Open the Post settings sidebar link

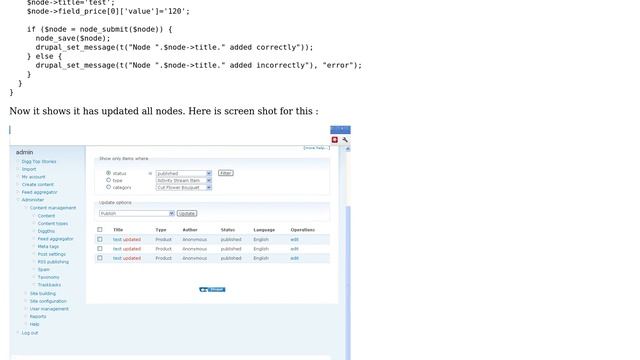[x=51, y=254]
